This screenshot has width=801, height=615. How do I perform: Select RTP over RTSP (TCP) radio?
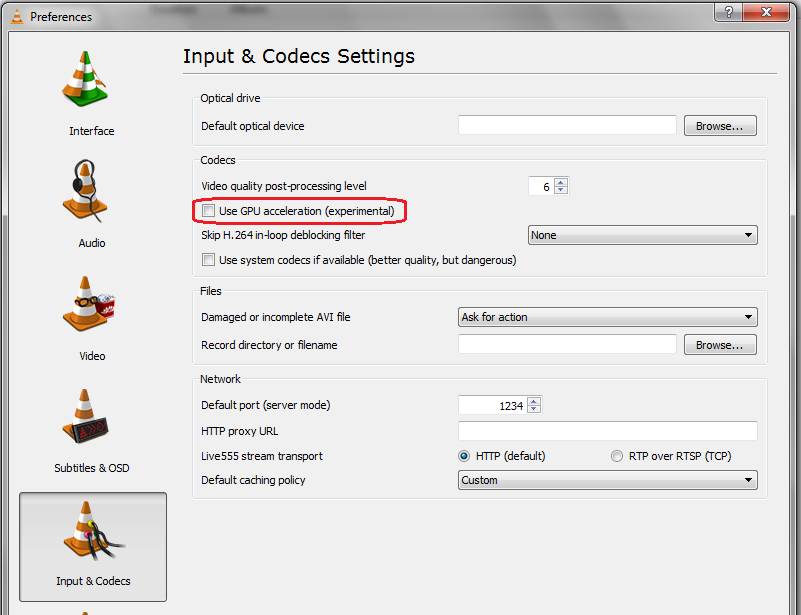[x=617, y=456]
